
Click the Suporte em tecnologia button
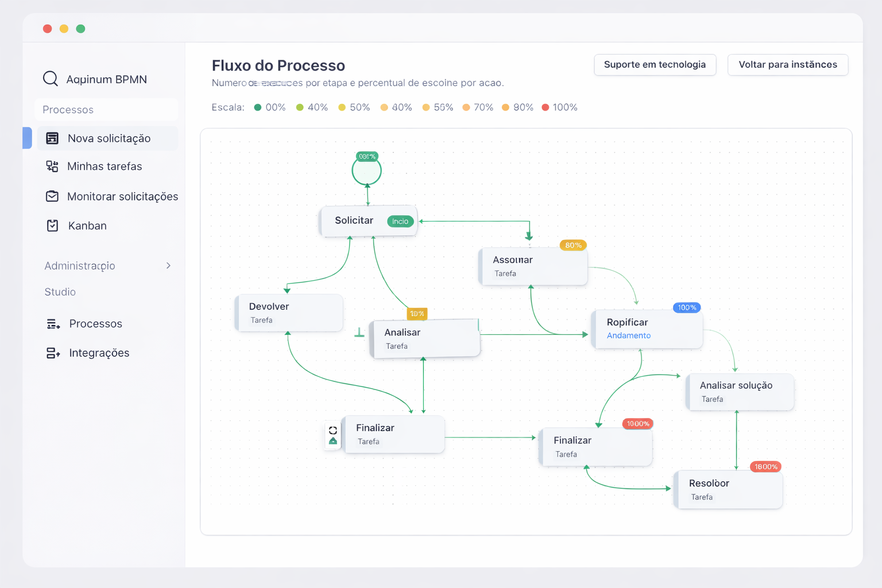coord(655,65)
